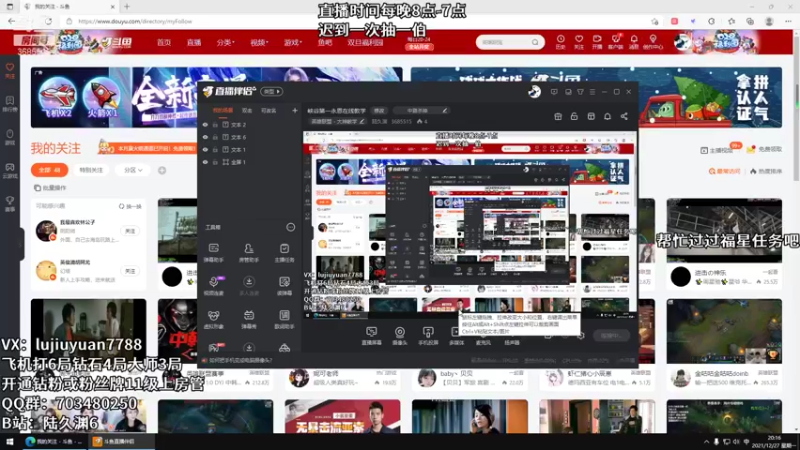Click the share icon in 直播伴侣
Screen dimensions: 800x450
pos(624,116)
